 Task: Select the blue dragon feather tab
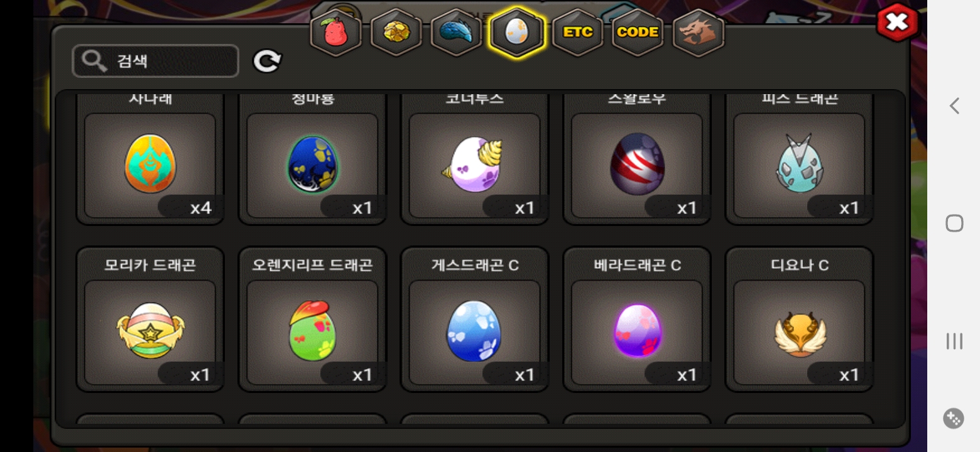(x=456, y=33)
